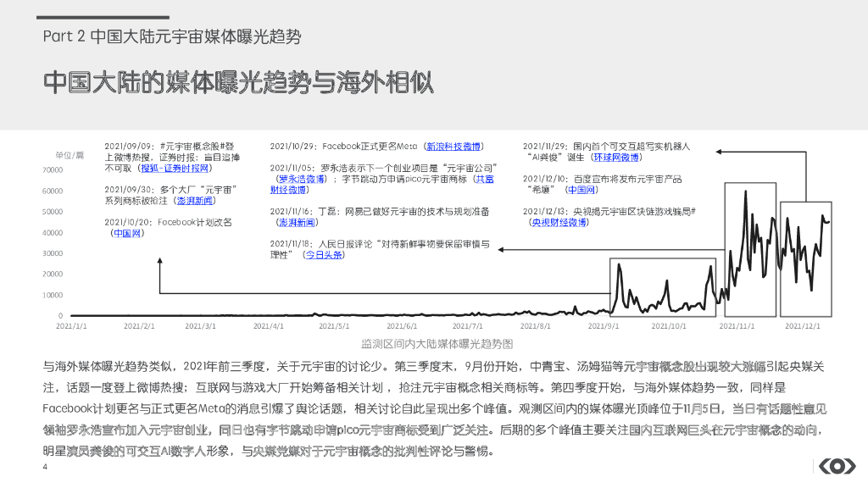868x488 pixels.
Task: Open the 澎湃新闻 link under the 丁磊 entry
Action: (297, 223)
